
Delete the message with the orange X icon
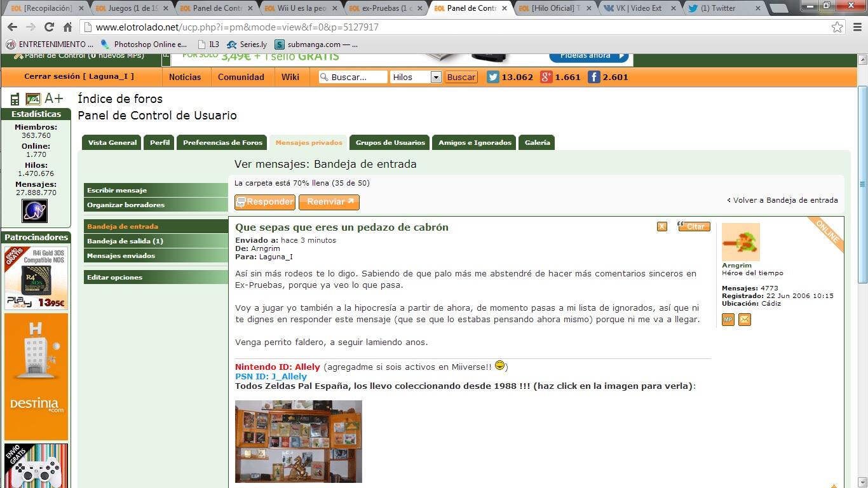661,226
